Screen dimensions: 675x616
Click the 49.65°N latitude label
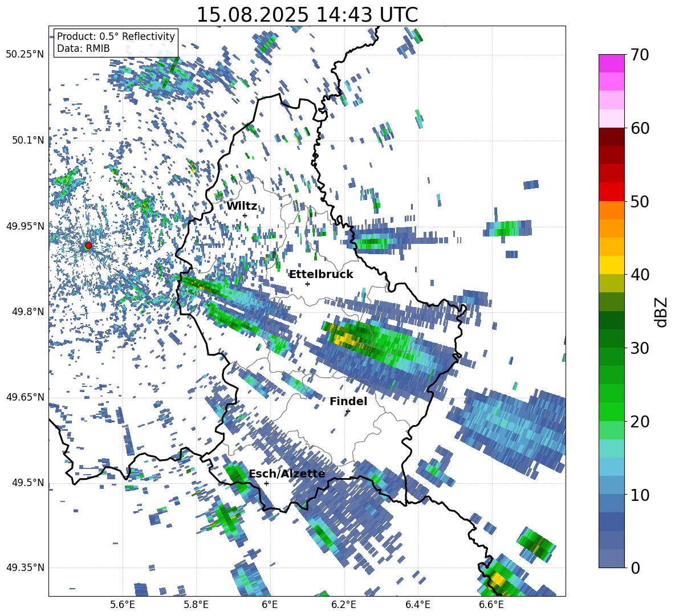25,397
